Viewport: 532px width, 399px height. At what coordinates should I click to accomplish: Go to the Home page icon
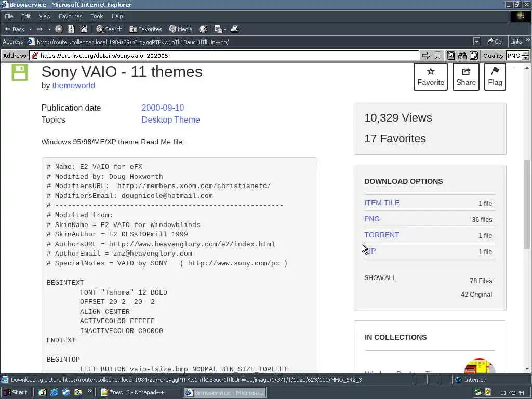tap(84, 29)
